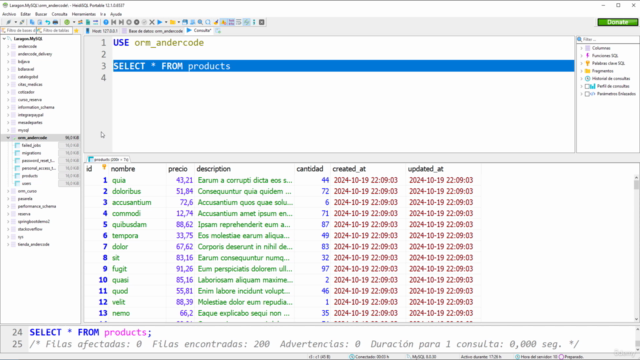Toggle wrap long lines toolbar button

click(x=239, y=22)
